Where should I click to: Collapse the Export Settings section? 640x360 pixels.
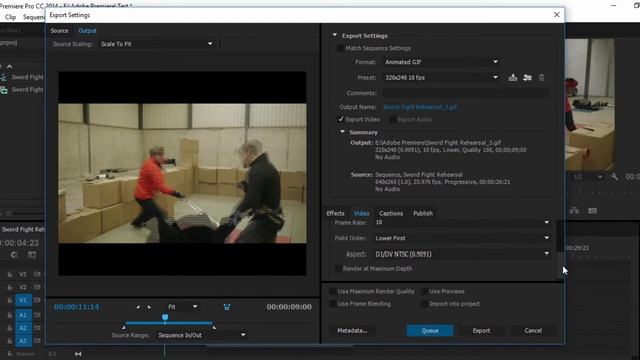click(335, 35)
